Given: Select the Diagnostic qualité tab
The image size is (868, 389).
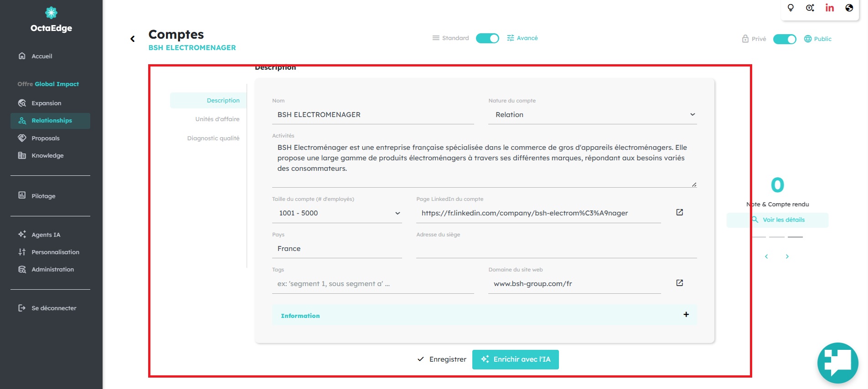Looking at the screenshot, I should point(208,138).
